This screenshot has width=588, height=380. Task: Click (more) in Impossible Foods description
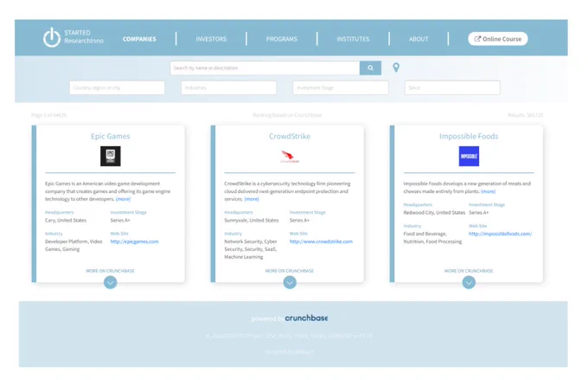coord(489,191)
